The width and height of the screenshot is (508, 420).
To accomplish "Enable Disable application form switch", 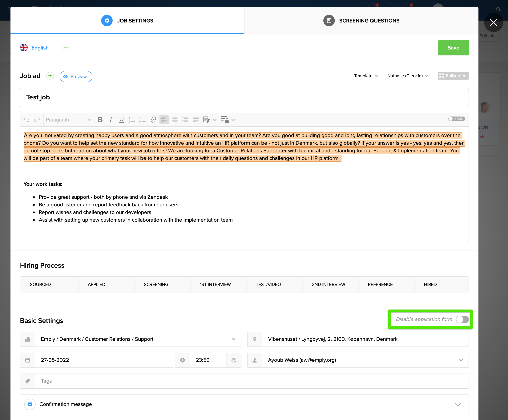I will [462, 319].
